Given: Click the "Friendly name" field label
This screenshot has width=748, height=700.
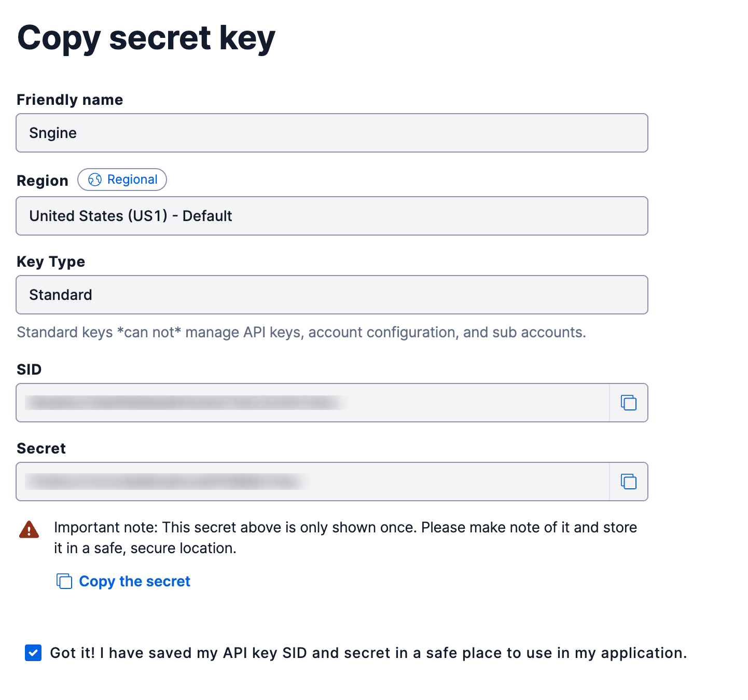Looking at the screenshot, I should [x=70, y=100].
